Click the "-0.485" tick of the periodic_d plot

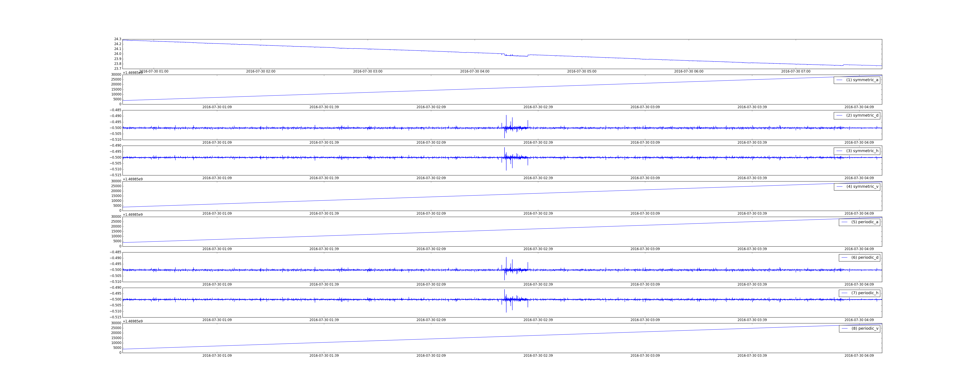click(x=116, y=252)
